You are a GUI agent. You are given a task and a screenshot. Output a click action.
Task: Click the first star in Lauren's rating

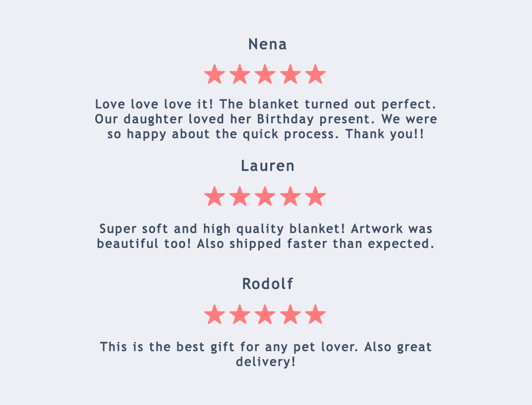click(x=215, y=197)
